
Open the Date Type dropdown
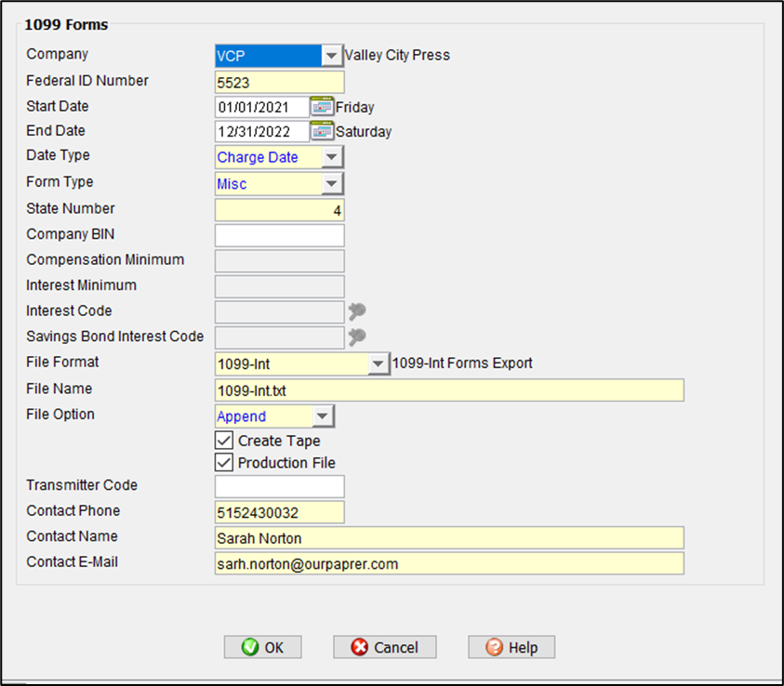(x=332, y=158)
